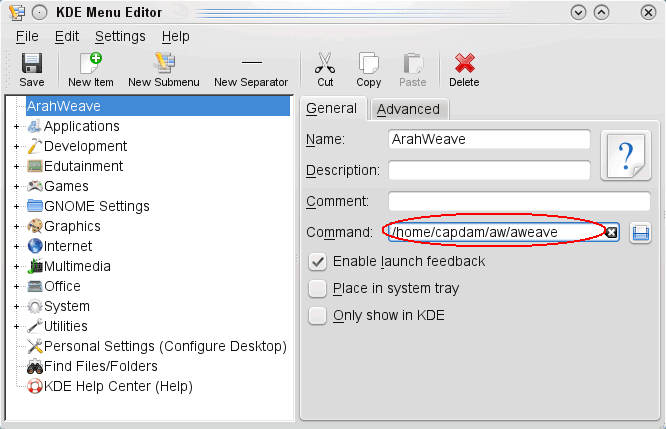Click the GNOME Settings folder icon
Viewport: 666px width, 429px height.
coord(34,206)
